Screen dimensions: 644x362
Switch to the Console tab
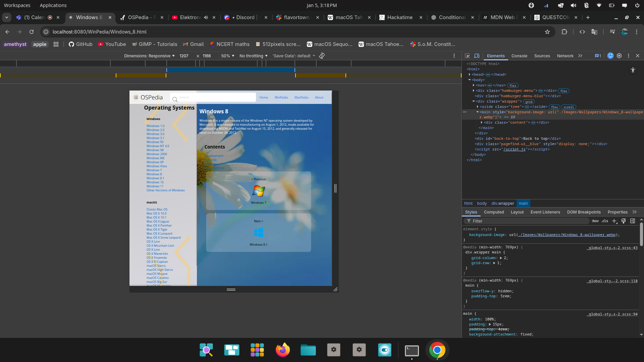click(519, 56)
